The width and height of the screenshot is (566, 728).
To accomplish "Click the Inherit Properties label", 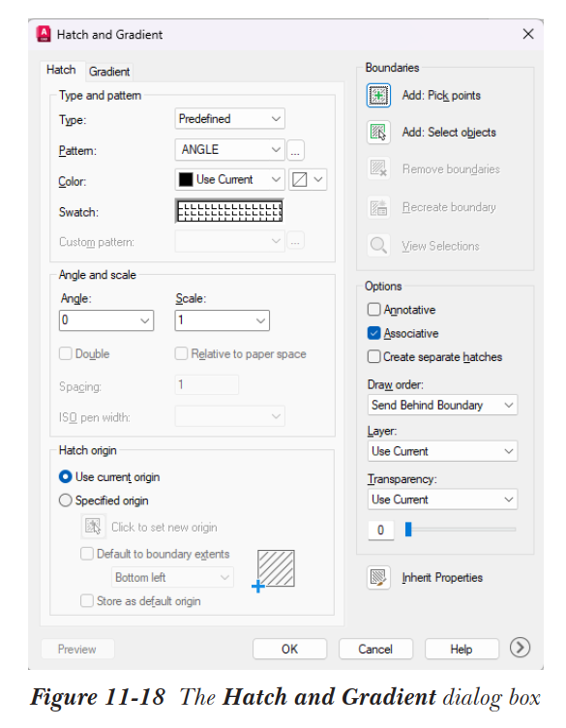I will (x=442, y=578).
